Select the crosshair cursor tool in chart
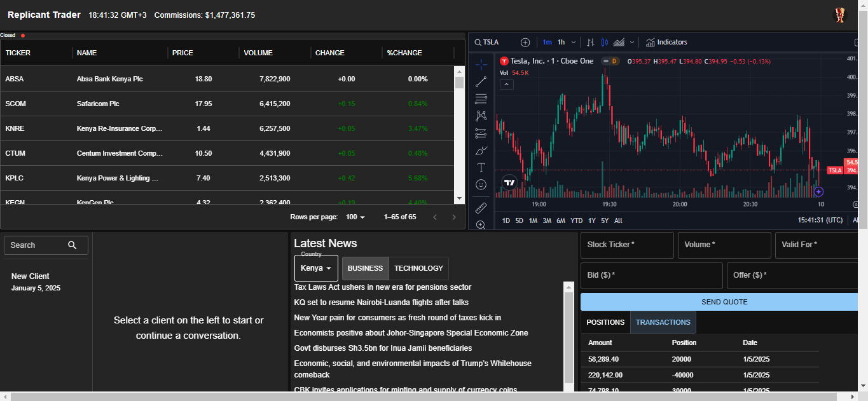Screen dimensions: 868x401 481,64
